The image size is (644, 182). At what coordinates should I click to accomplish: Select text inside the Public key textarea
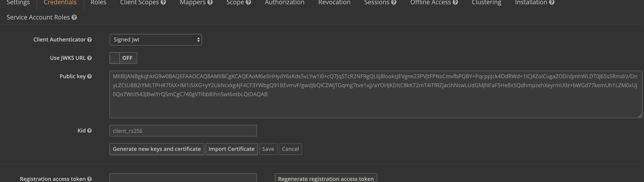click(x=350, y=94)
